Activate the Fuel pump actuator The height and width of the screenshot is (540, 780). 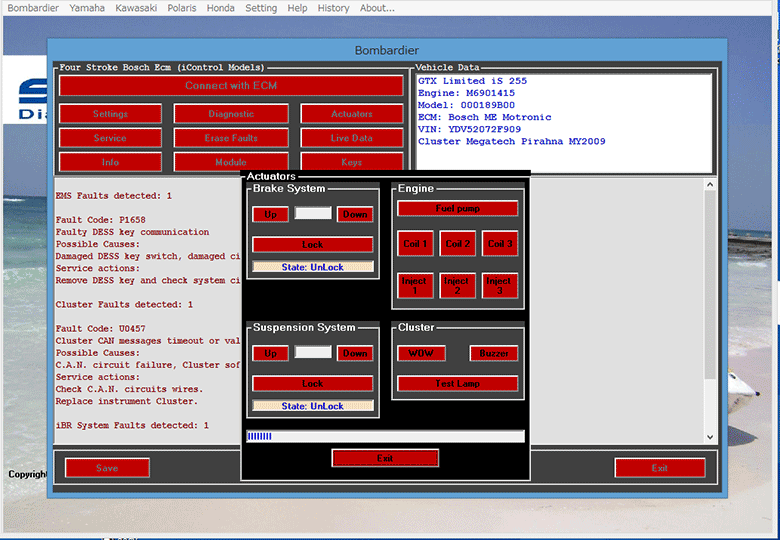click(458, 208)
